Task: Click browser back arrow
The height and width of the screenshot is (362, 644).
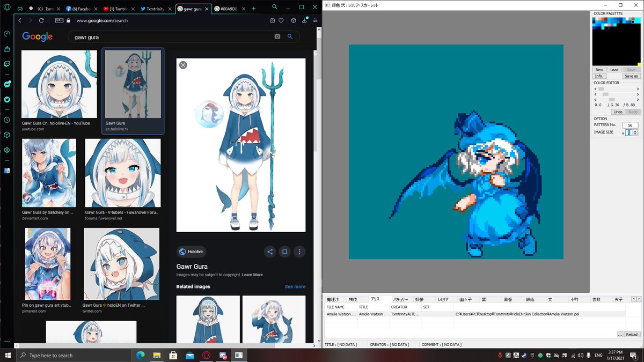Action: (20, 20)
